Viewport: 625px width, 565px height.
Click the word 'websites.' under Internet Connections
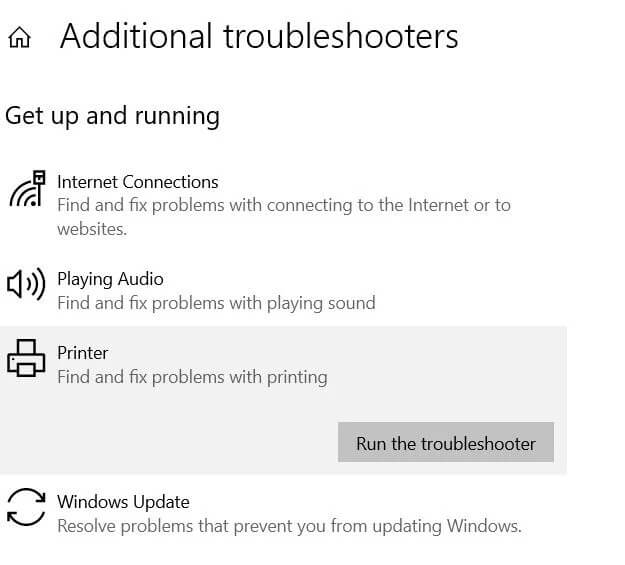pyautogui.click(x=92, y=229)
